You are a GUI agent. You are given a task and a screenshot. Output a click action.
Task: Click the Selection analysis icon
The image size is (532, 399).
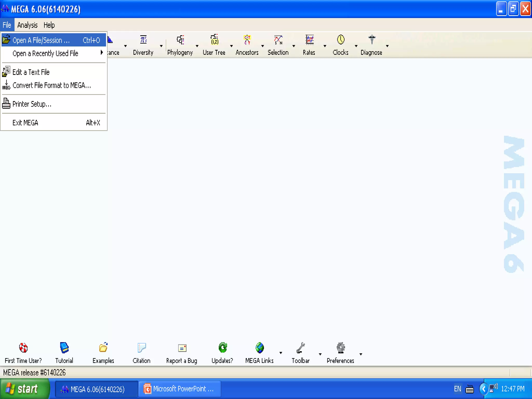pyautogui.click(x=278, y=40)
